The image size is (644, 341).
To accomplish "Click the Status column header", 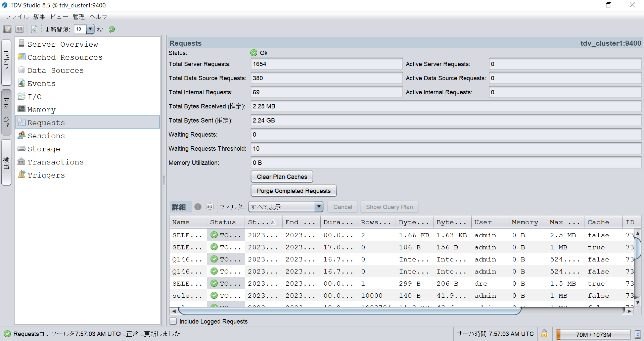I will [x=226, y=222].
